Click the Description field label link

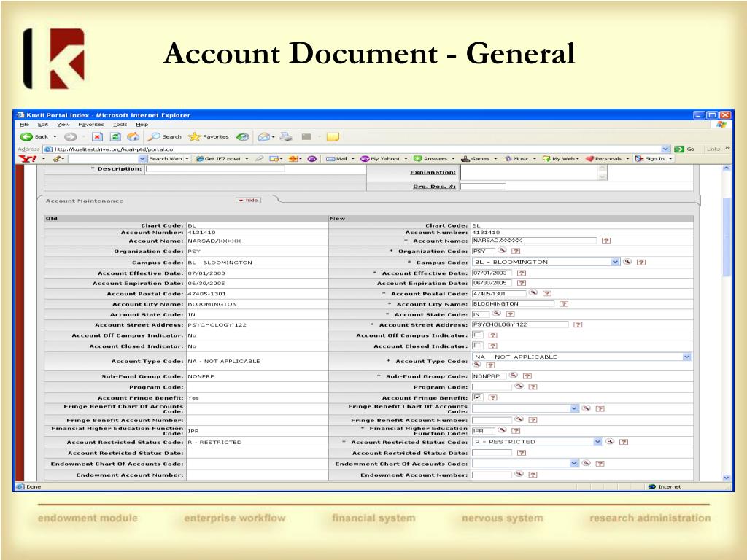(x=119, y=168)
